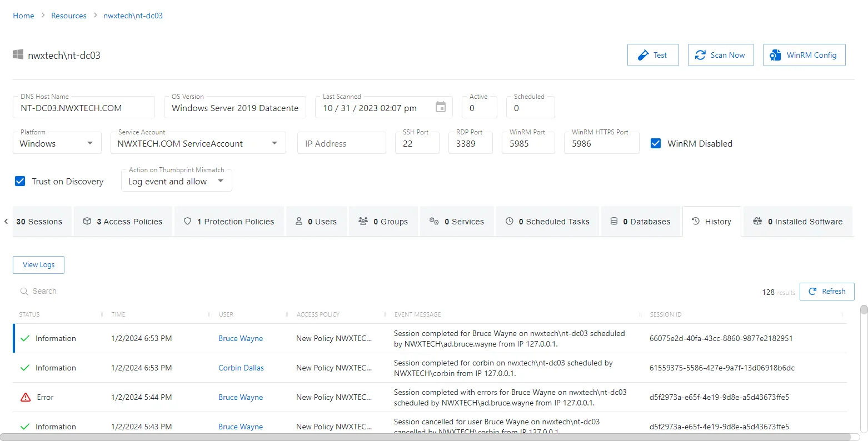Click the Test button

pos(653,55)
